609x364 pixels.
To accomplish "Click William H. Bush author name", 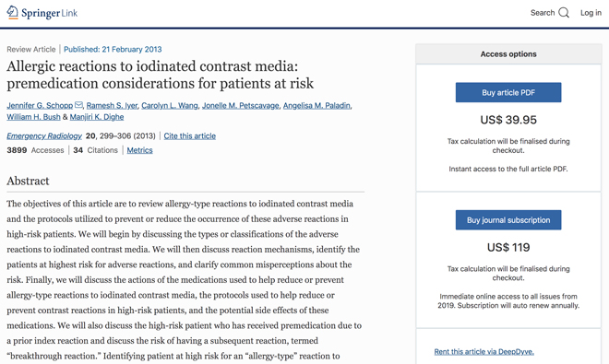I will tap(33, 117).
